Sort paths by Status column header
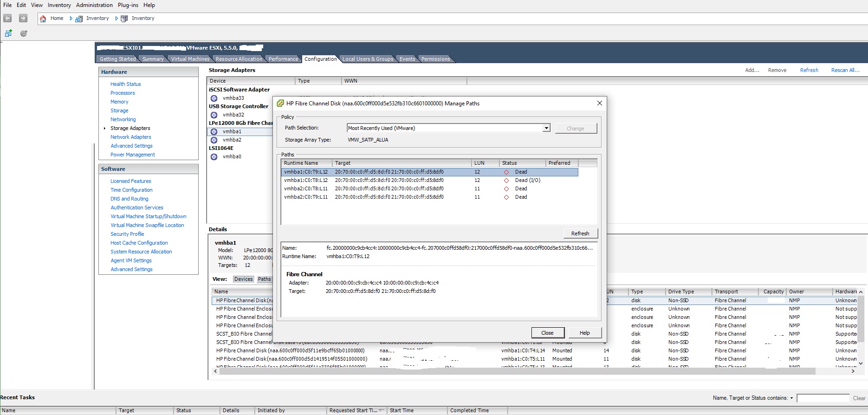868x415 pixels. pos(522,163)
